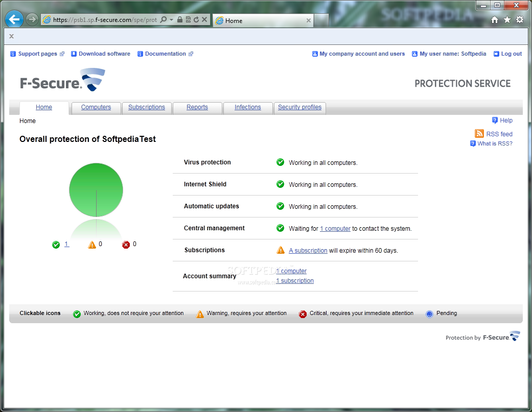
Task: Dismiss the notification bar with X
Action: (x=12, y=36)
